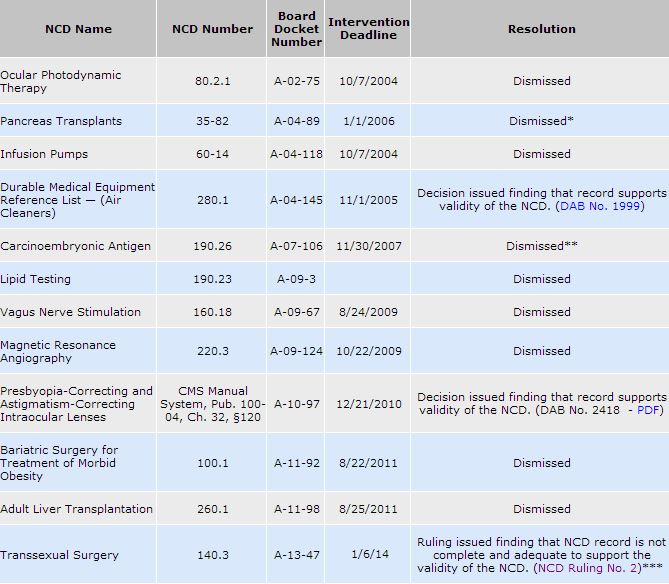
Task: Select the Pancreas Transplants cell
Action: point(78,121)
